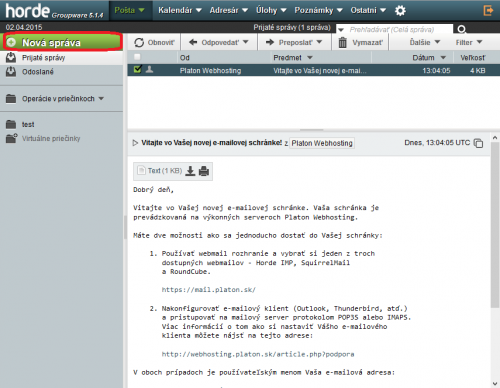The width and height of the screenshot is (500, 388).
Task: Open the search scope dropdown arrow
Action: click(x=341, y=30)
